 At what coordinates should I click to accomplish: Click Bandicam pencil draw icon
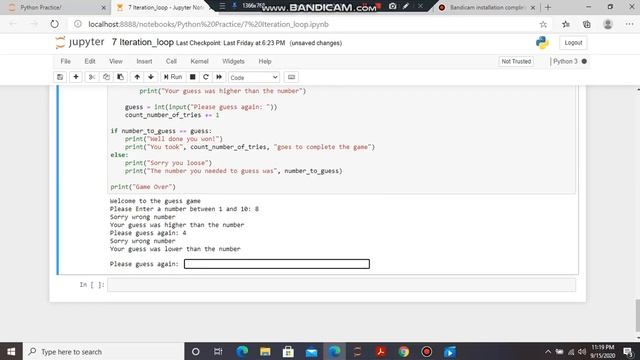(x=406, y=6)
